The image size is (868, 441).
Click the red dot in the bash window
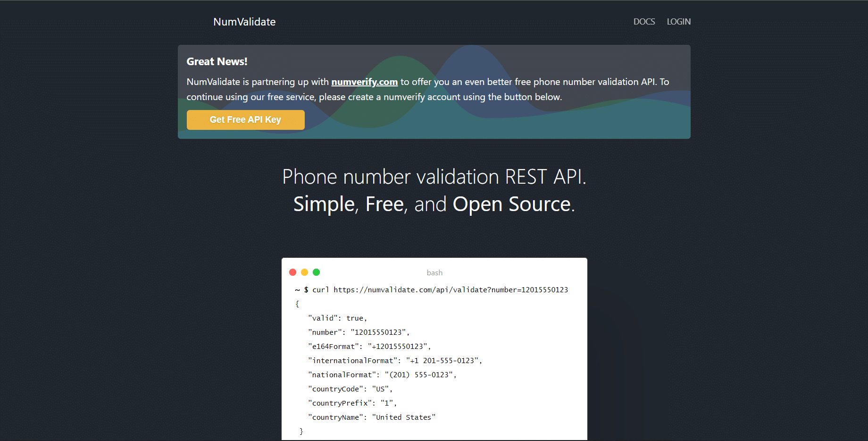tap(292, 272)
